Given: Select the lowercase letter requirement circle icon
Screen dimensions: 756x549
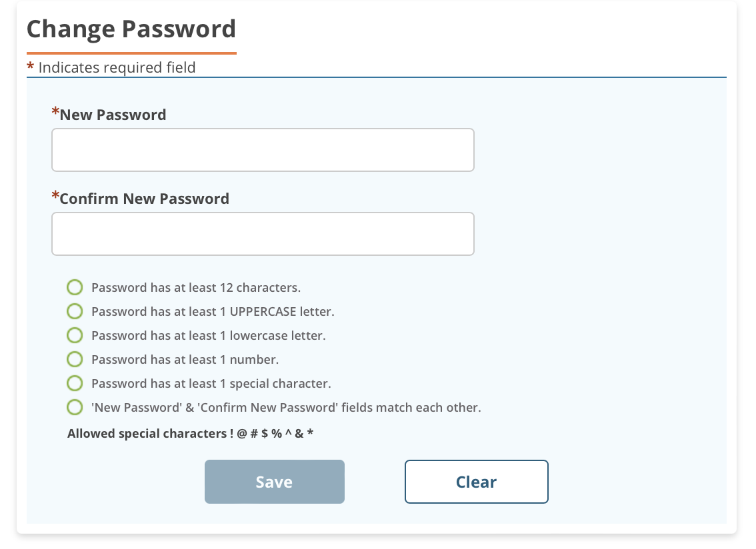Looking at the screenshot, I should 75,335.
